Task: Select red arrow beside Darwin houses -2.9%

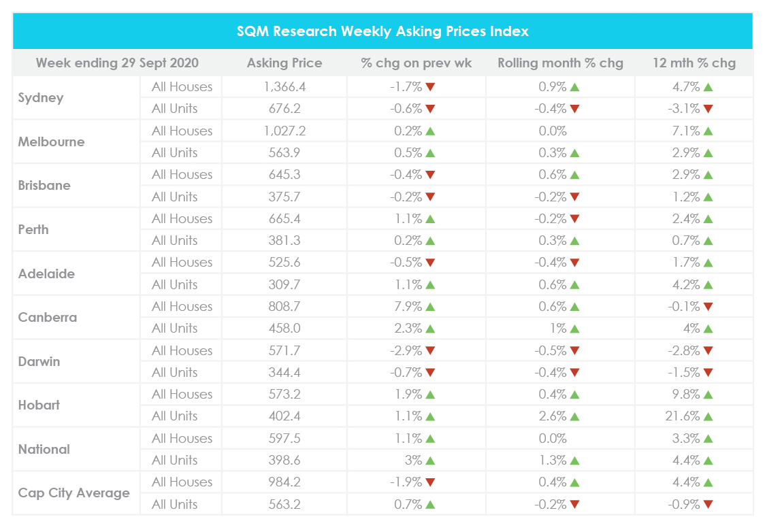Action: pos(430,350)
